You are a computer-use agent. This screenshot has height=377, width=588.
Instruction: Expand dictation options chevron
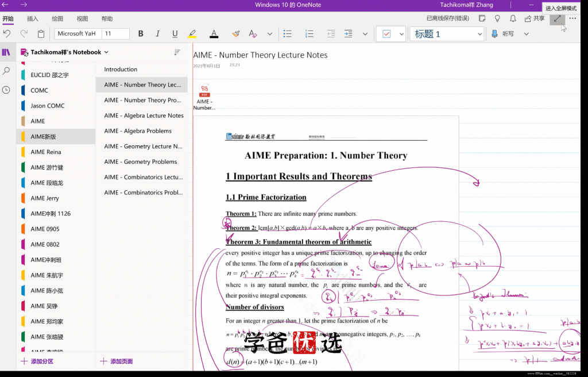click(526, 34)
